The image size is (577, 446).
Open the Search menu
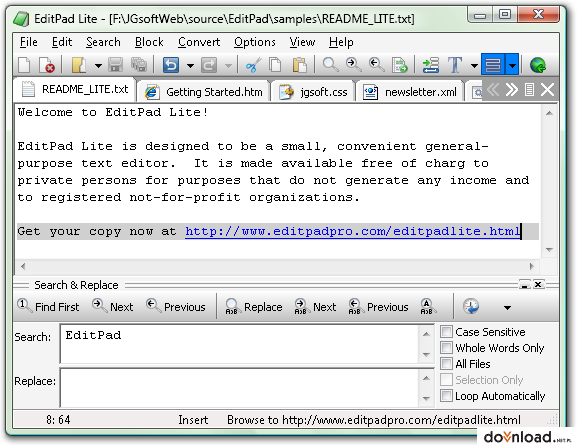[x=103, y=42]
